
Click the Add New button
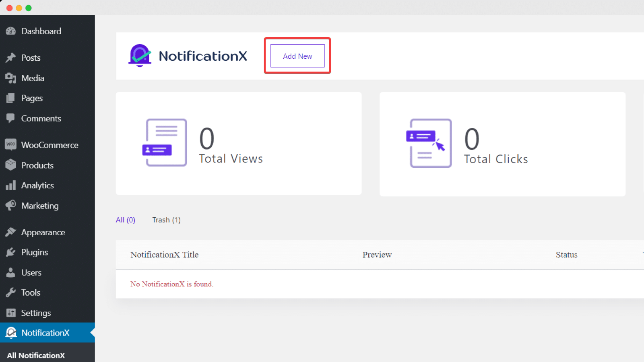[x=297, y=56]
